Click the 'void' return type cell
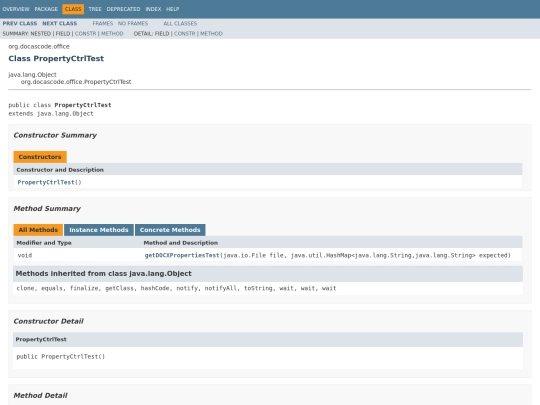This screenshot has width=540, height=405. coord(25,255)
